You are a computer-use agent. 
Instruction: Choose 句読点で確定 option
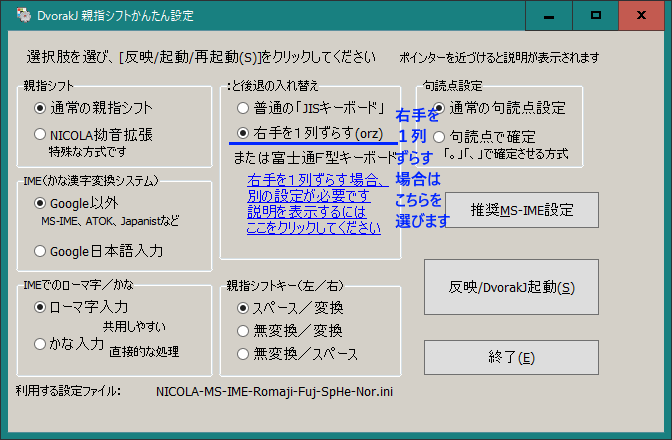point(437,136)
